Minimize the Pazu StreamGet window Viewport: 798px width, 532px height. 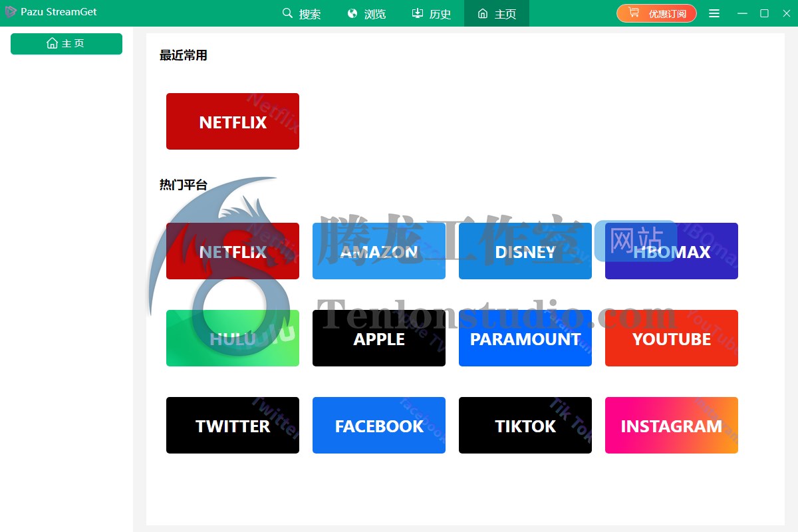743,13
